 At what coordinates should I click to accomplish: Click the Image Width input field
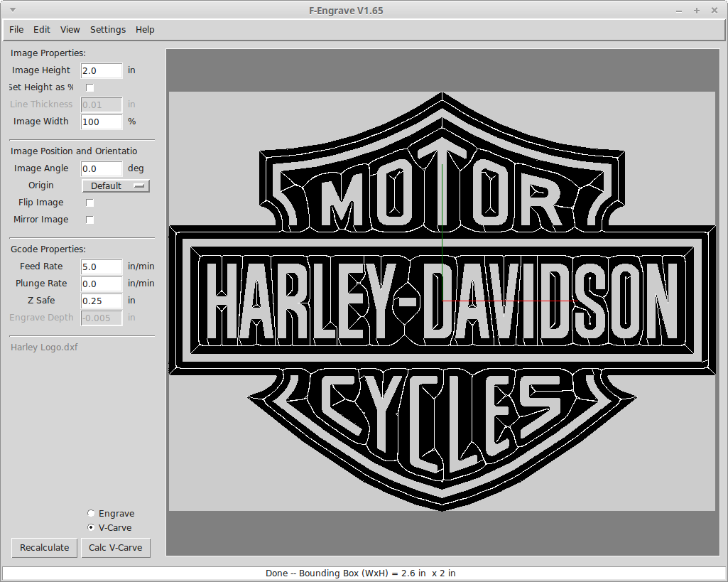[x=102, y=122]
